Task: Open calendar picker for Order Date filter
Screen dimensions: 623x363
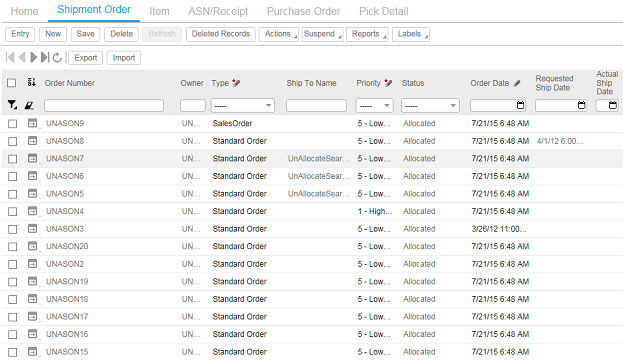Action: [x=520, y=105]
